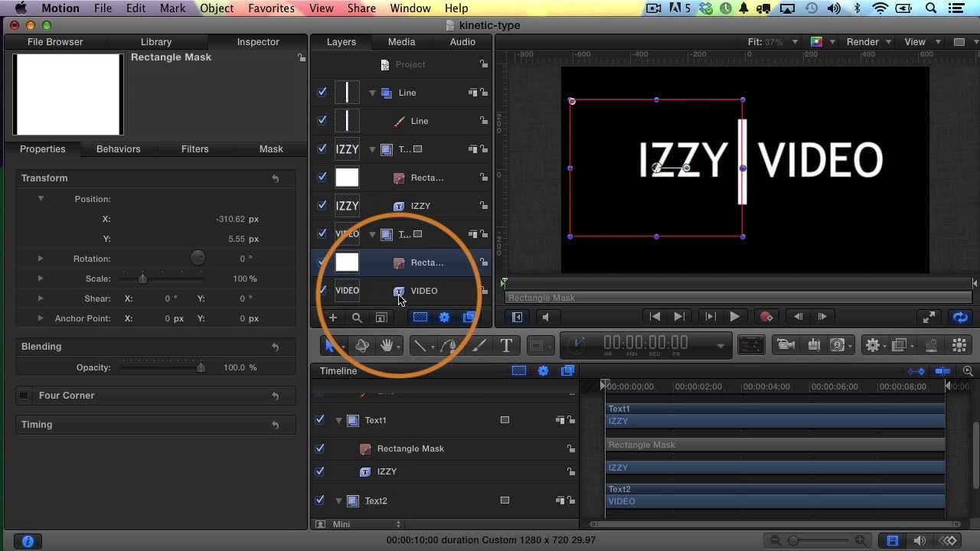Pick the Pan hand tool
This screenshot has width=980, height=551.
click(387, 346)
